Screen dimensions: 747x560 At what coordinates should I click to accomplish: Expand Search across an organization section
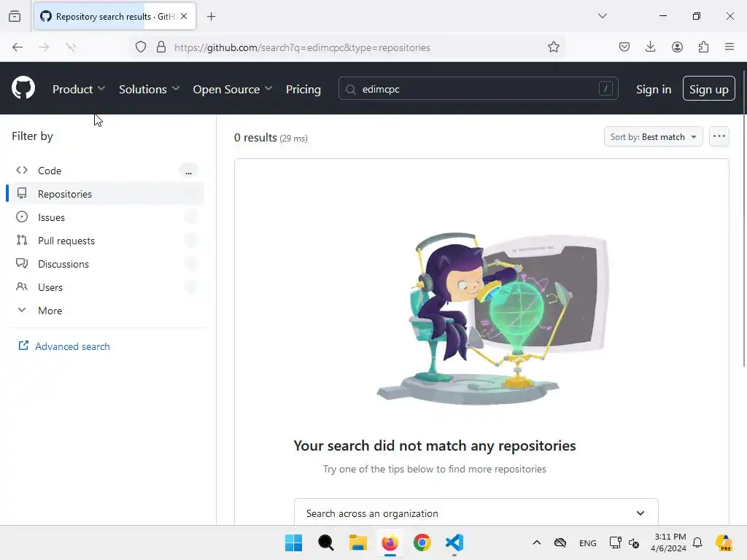[x=476, y=513]
